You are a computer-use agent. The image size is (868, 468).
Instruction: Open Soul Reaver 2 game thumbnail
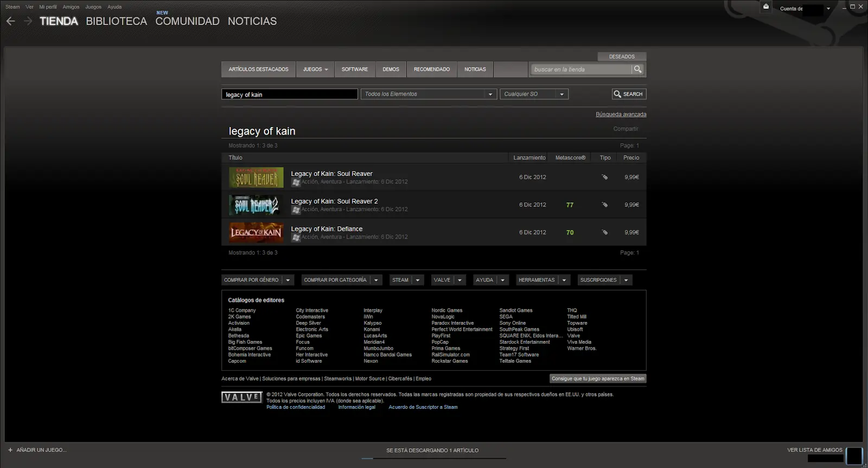(x=256, y=205)
